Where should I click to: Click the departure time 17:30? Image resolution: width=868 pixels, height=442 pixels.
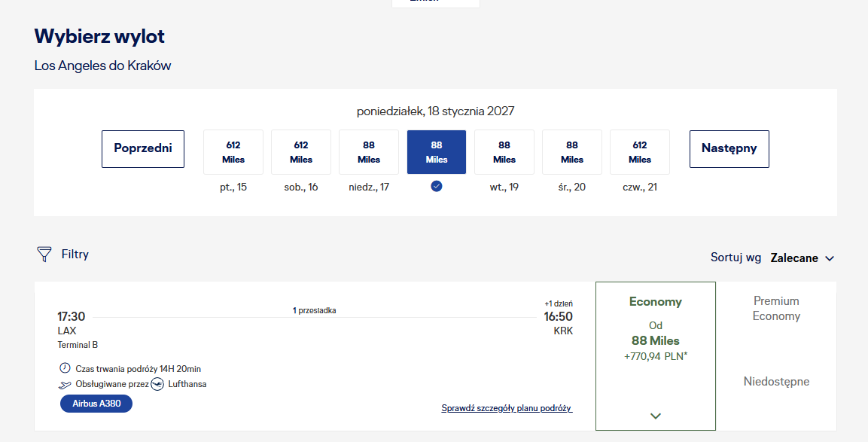point(72,316)
